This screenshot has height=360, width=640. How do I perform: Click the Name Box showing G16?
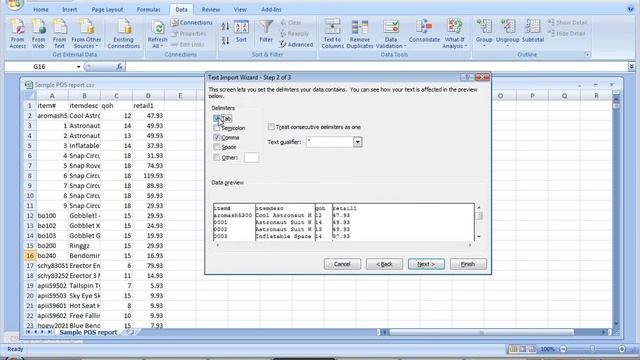tap(41, 67)
